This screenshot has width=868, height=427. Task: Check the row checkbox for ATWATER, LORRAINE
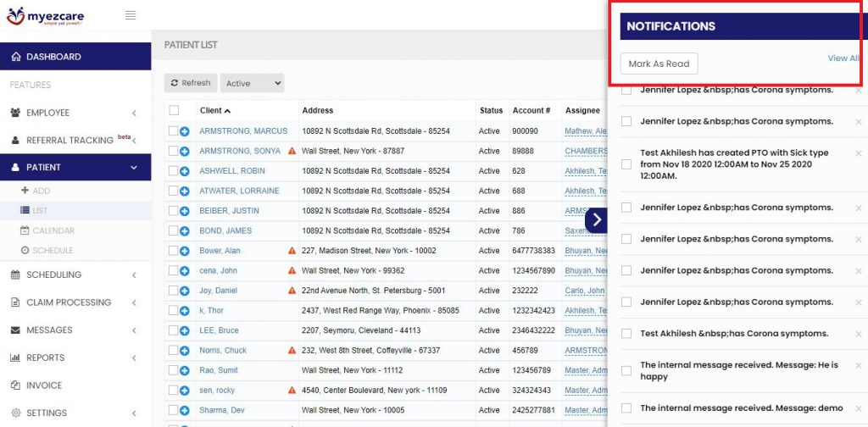click(173, 191)
